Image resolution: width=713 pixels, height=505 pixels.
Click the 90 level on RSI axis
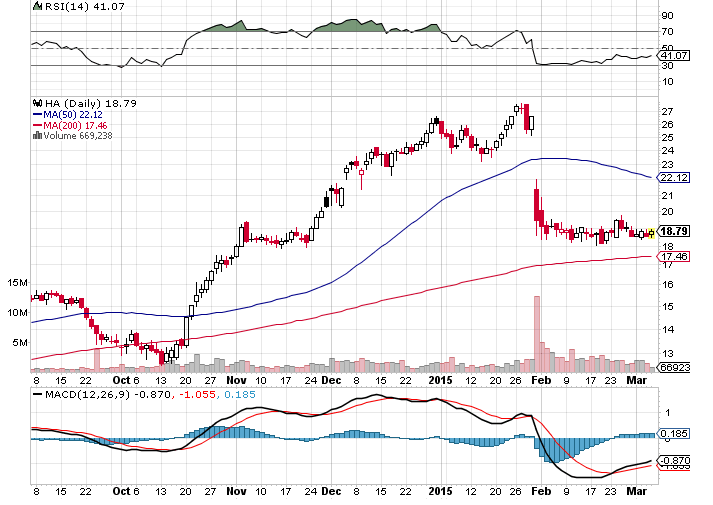point(668,15)
